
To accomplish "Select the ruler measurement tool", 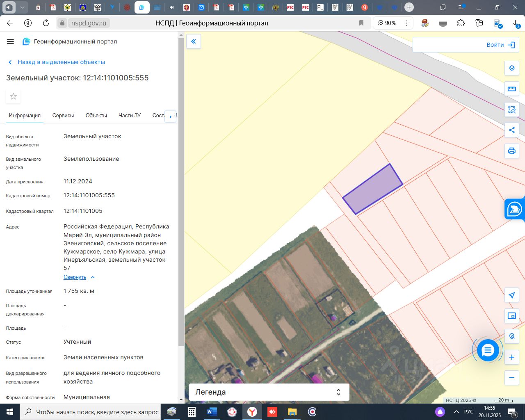I will pyautogui.click(x=511, y=89).
